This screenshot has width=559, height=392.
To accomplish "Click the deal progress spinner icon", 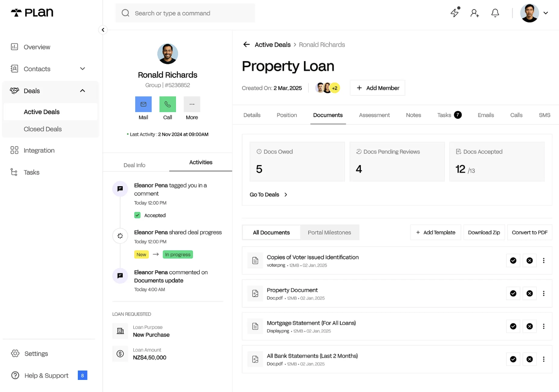I will point(120,236).
